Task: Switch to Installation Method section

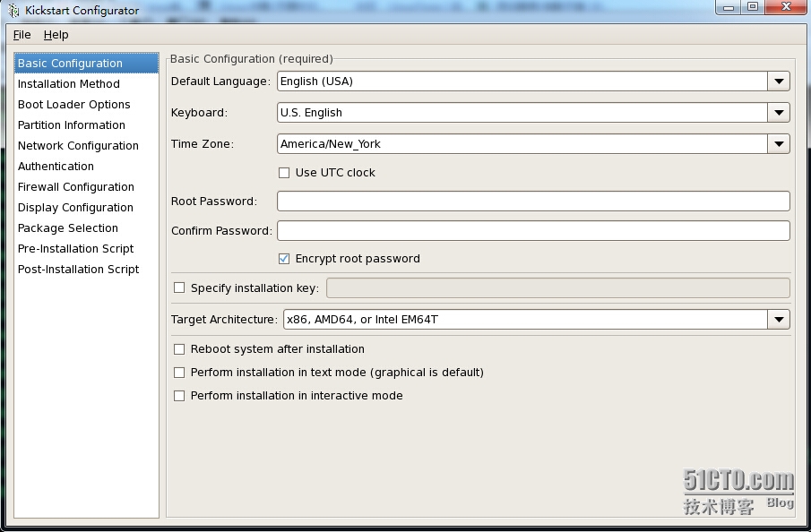Action: (x=86, y=84)
